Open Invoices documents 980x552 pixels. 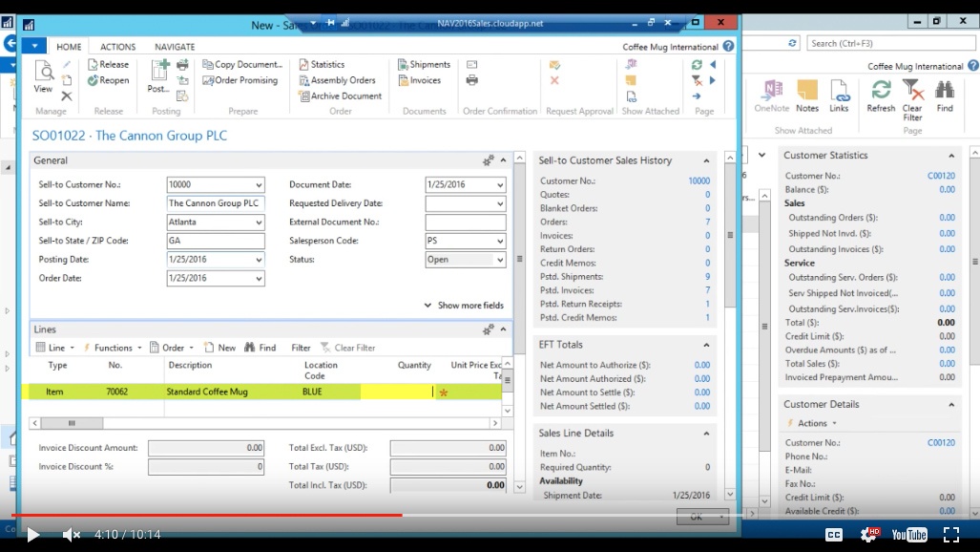(x=419, y=80)
